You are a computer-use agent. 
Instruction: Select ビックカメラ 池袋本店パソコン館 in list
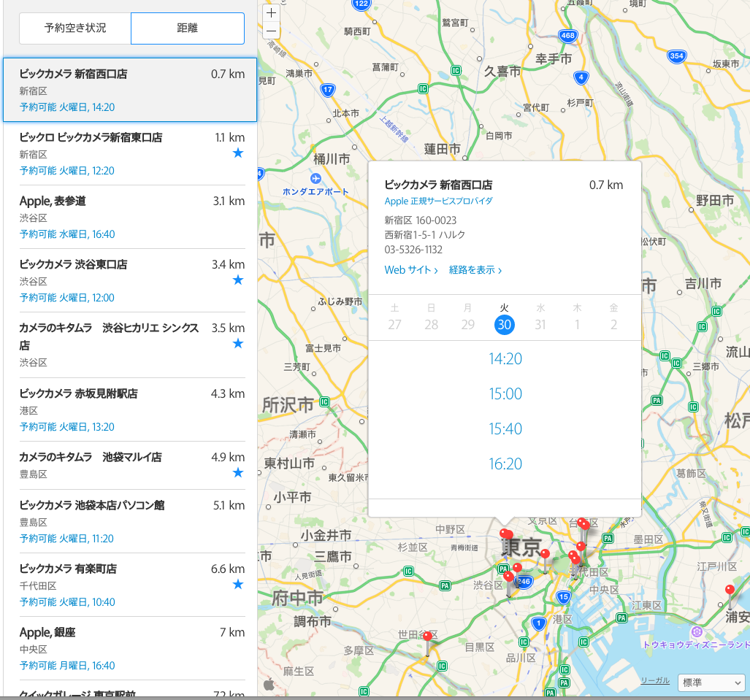(x=132, y=522)
